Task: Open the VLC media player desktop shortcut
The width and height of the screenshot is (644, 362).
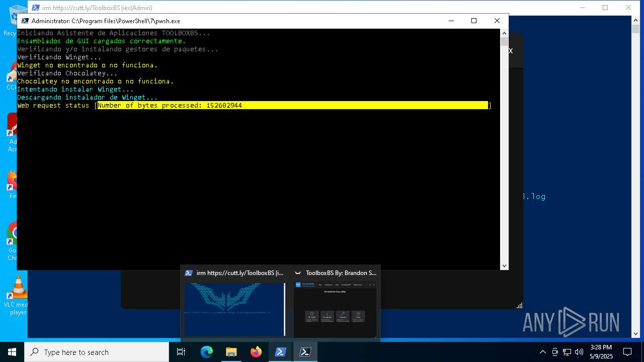Action: pos(18,296)
